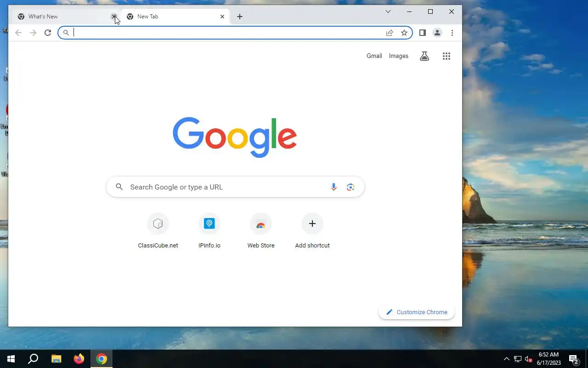Bookmark this tab with the star

coord(404,33)
